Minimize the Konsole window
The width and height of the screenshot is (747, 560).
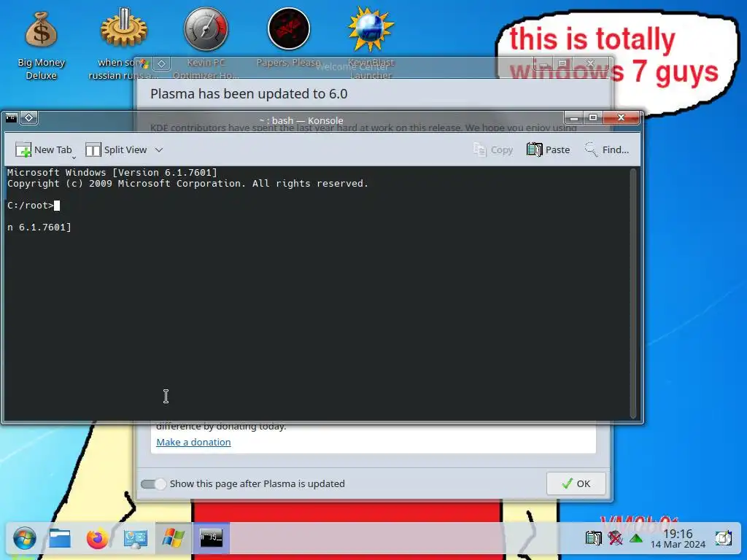click(x=574, y=117)
